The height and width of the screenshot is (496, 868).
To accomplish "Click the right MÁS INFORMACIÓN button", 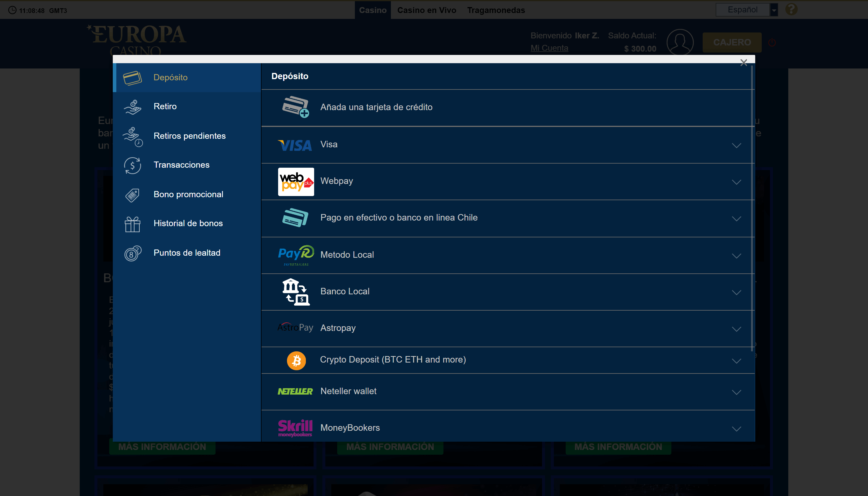I will (618, 447).
